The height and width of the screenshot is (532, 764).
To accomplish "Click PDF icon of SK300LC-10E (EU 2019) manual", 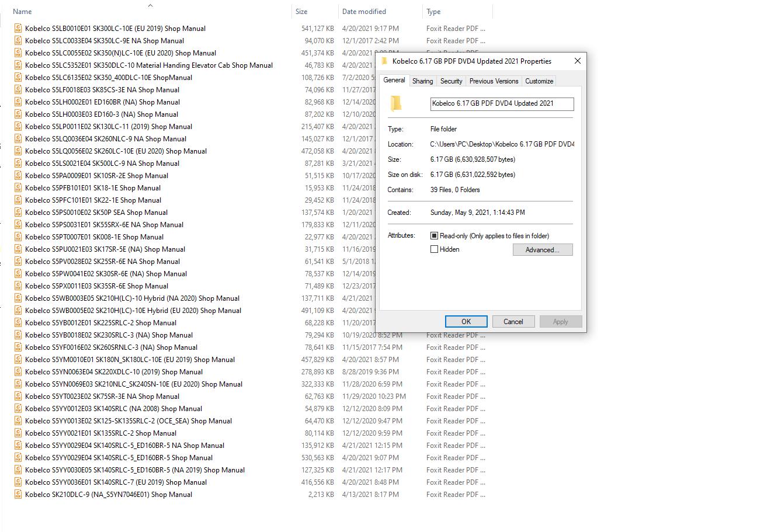I will point(18,28).
